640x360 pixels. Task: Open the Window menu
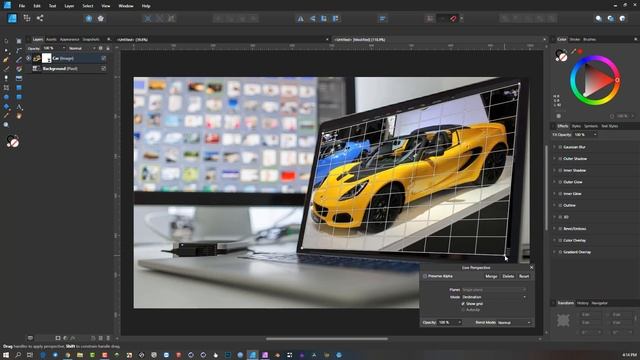pyautogui.click(x=126, y=6)
